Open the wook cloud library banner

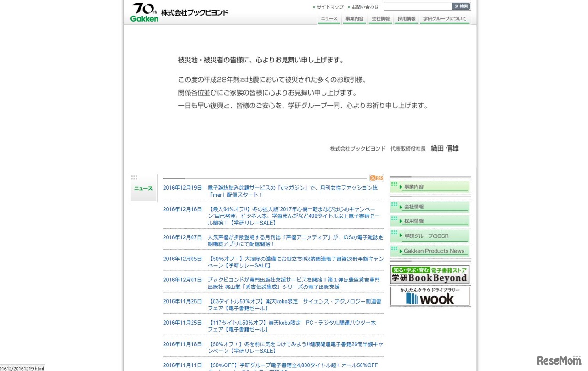[x=430, y=296]
